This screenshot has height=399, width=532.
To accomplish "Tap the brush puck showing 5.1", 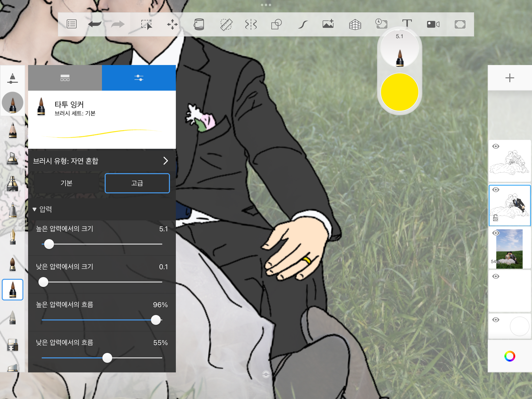I will (x=399, y=48).
